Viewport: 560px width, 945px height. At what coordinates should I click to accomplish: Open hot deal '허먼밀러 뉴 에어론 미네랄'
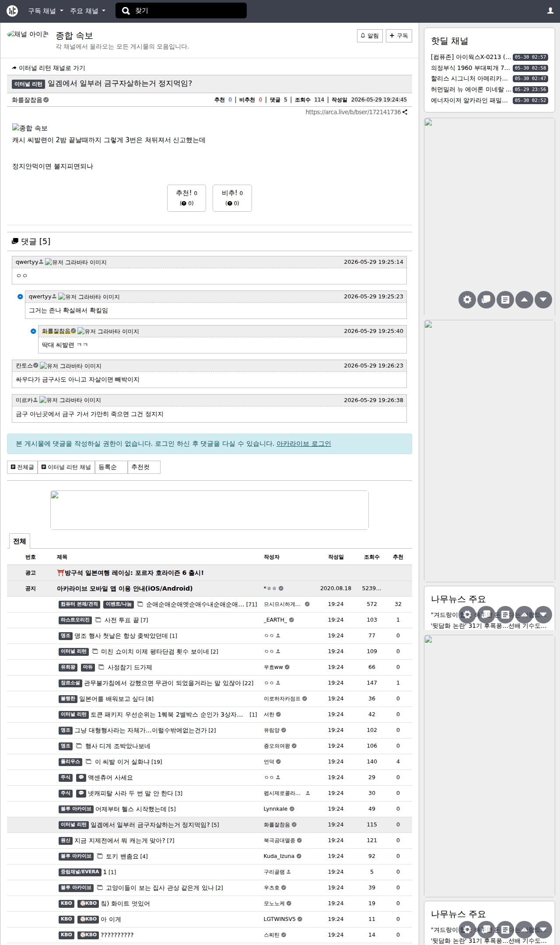pyautogui.click(x=471, y=90)
